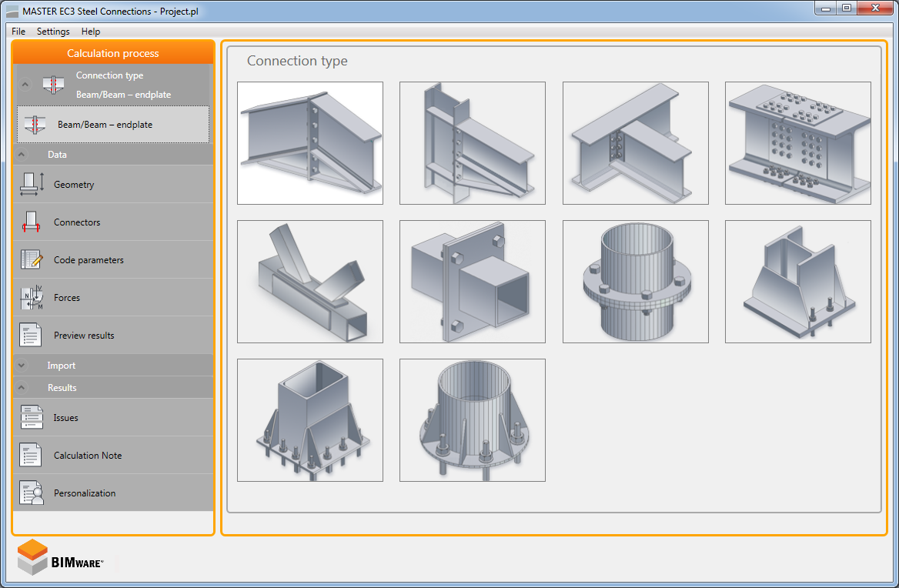Open the Help menu
Viewport: 899px width, 588px height.
pos(91,32)
